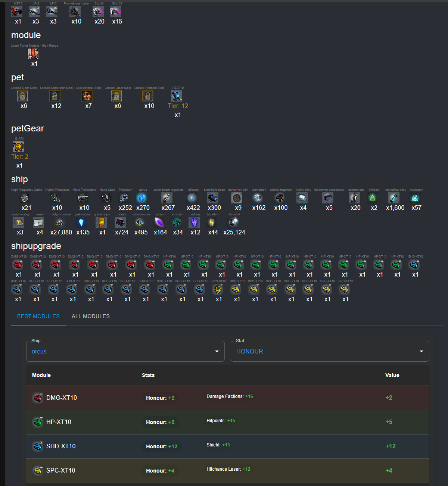Select the HP-XT10 module row name

pyautogui.click(x=59, y=422)
